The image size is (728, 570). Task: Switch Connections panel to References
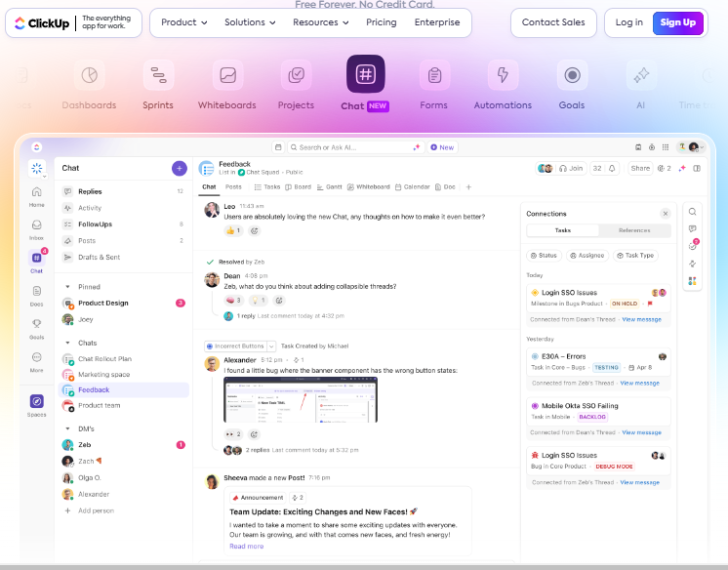(x=634, y=230)
